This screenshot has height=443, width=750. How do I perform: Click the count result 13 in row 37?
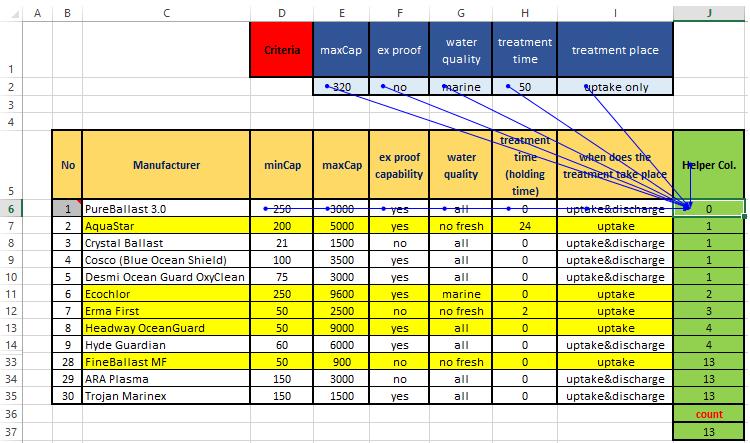(x=709, y=432)
